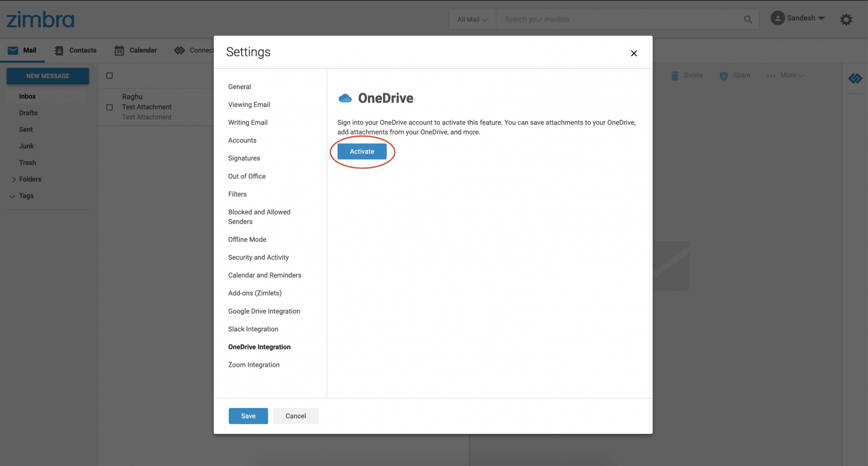This screenshot has height=466, width=868.
Task: Open the Sandesh account menu
Action: [x=798, y=18]
